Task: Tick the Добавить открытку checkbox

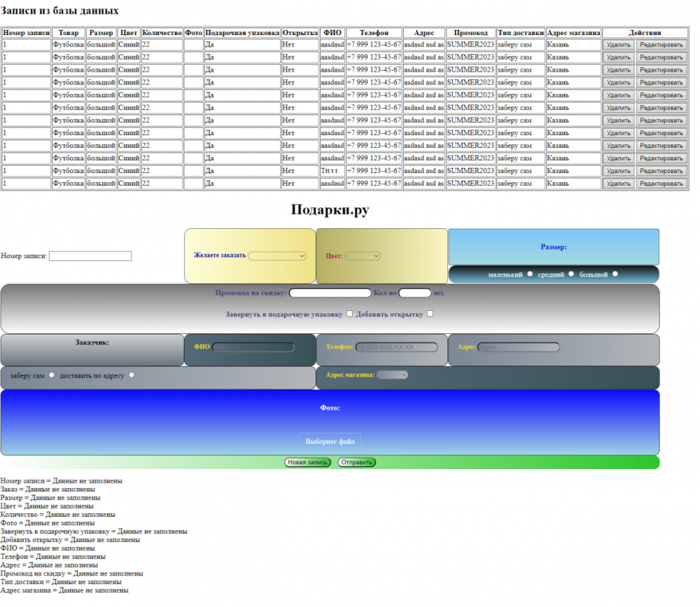Action: click(430, 314)
